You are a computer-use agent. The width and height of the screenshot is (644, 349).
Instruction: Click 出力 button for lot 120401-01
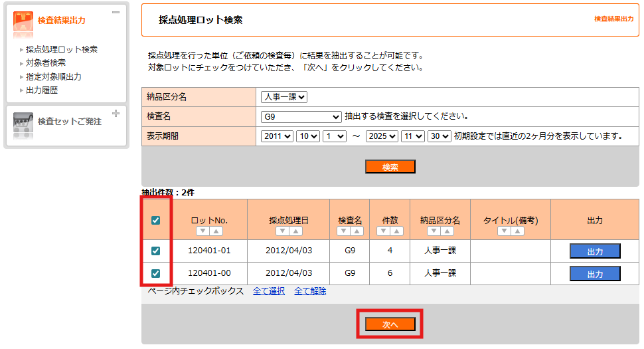pos(595,251)
